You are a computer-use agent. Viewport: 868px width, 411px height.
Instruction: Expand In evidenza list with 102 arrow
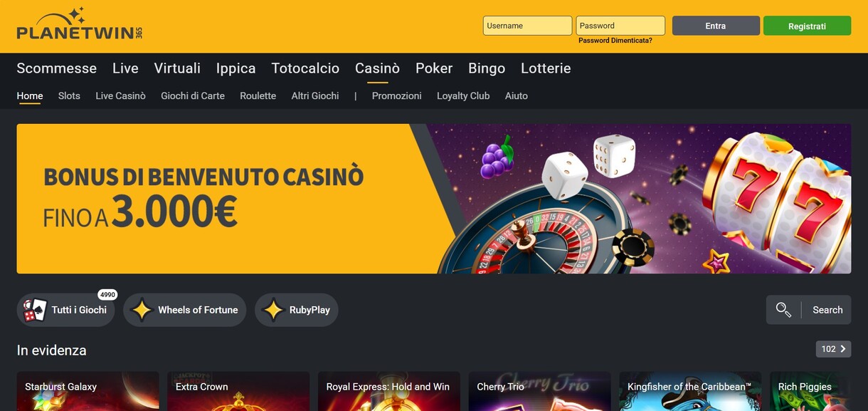833,349
